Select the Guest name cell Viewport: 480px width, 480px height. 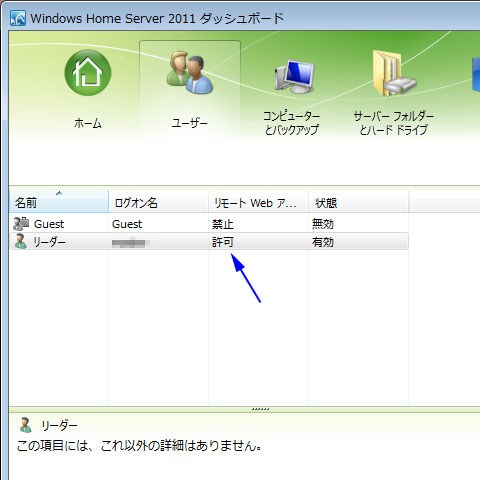tap(49, 224)
